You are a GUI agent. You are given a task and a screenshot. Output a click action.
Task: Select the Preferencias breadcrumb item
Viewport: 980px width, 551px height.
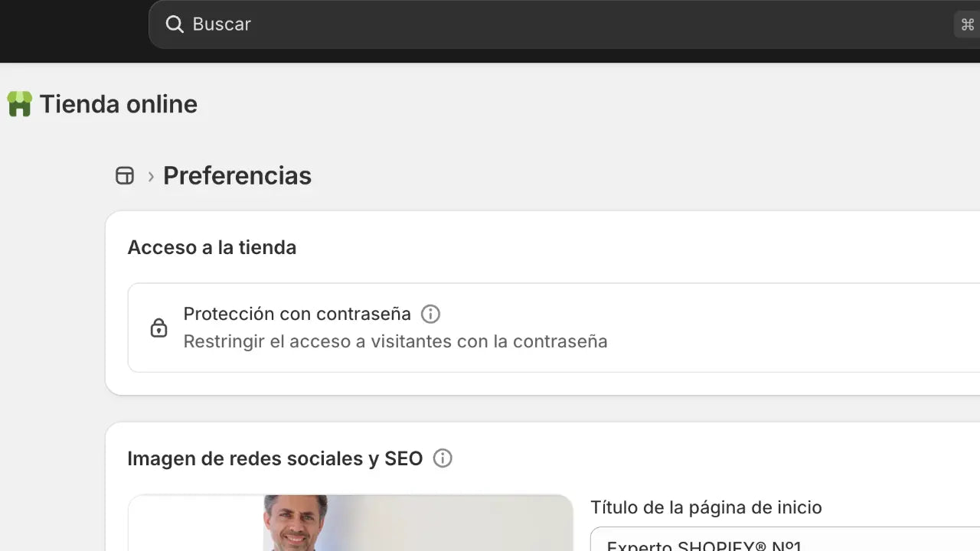point(237,175)
